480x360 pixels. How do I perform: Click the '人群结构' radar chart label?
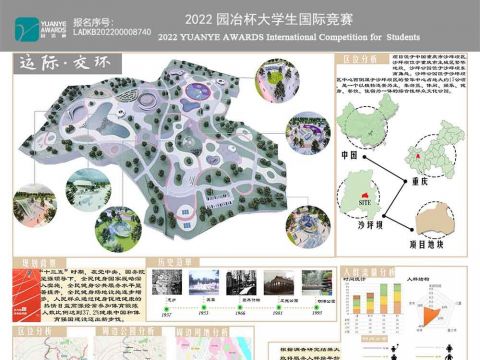tap(418, 279)
